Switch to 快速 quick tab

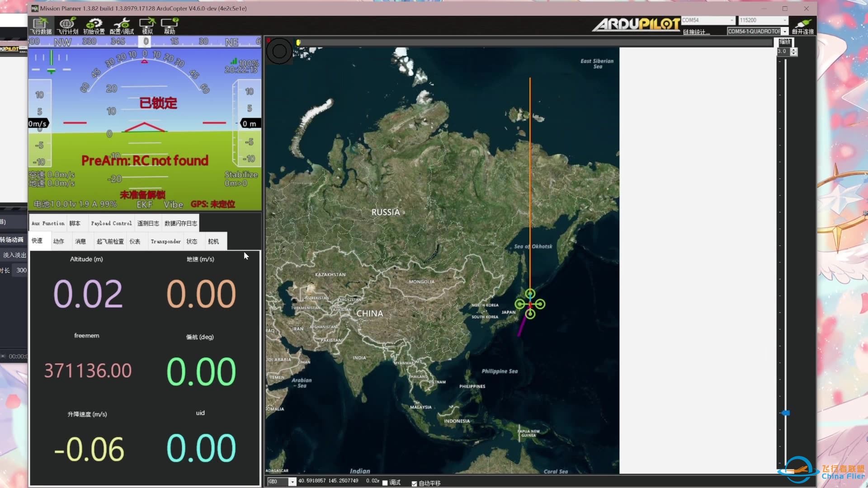tap(38, 241)
